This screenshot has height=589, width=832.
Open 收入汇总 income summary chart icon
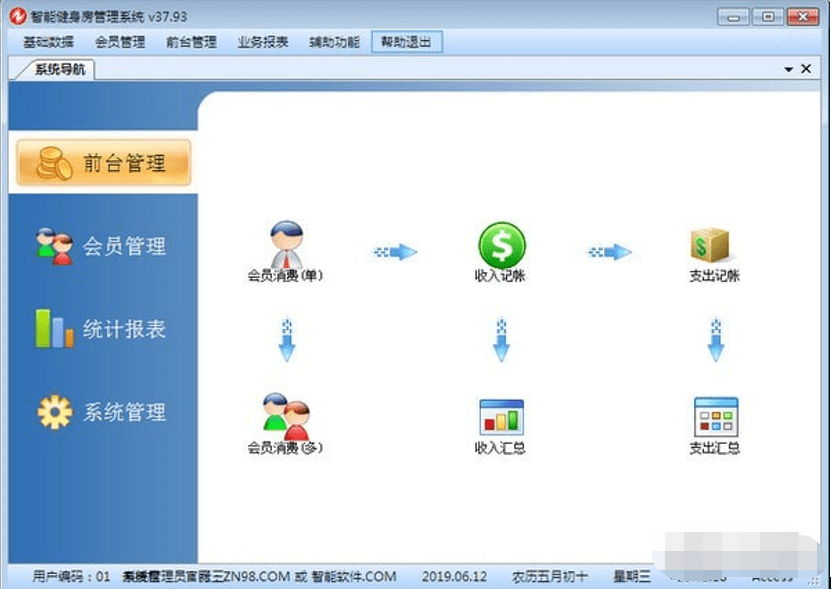pyautogui.click(x=500, y=427)
